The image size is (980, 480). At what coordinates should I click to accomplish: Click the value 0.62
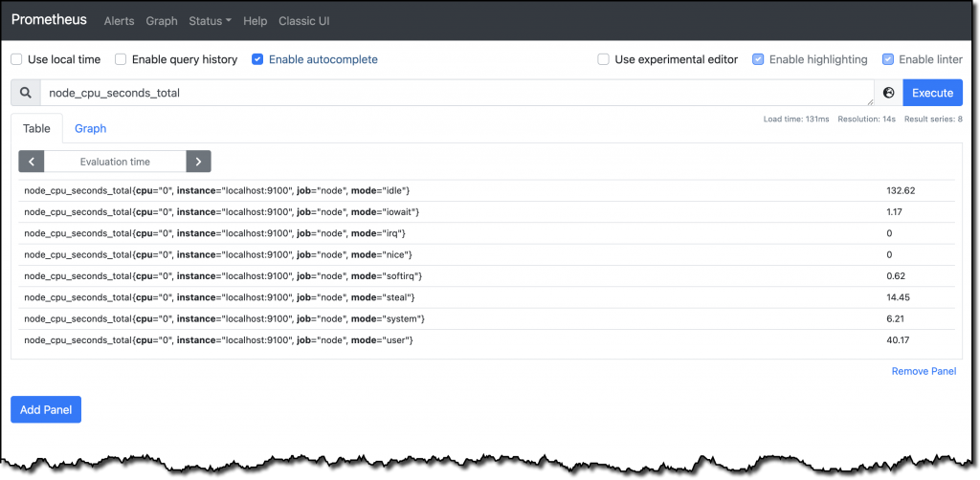896,276
